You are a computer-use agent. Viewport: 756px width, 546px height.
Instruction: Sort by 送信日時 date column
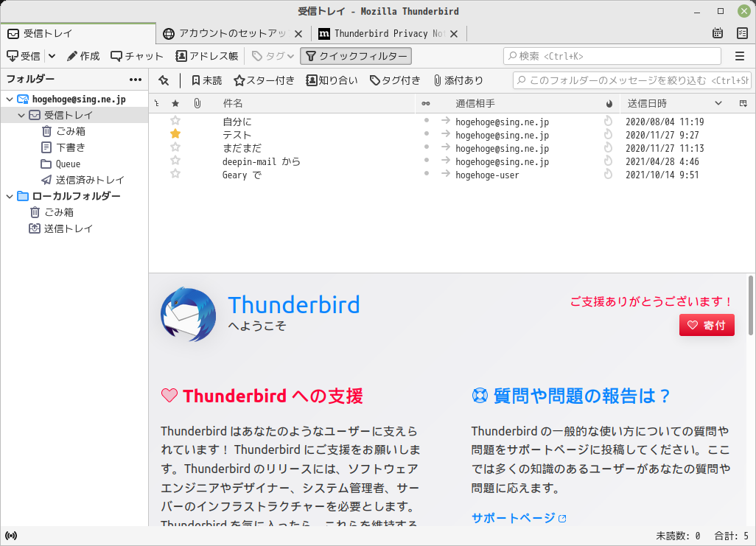point(675,103)
